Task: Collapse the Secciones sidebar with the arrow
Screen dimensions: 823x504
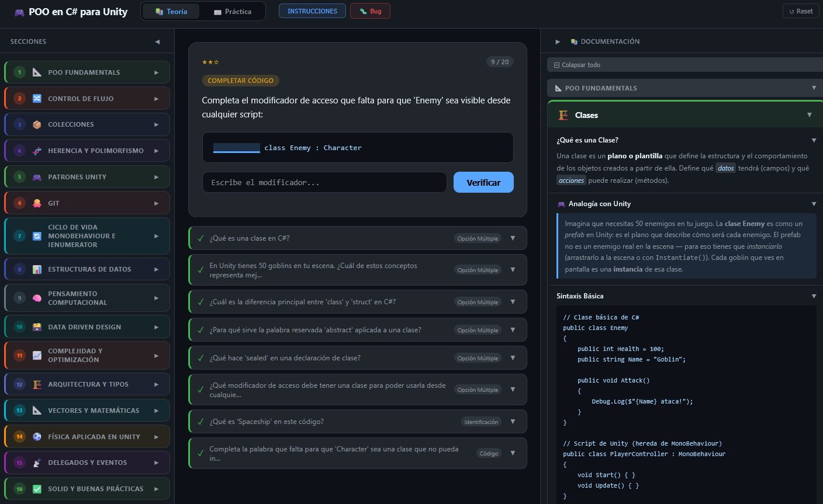Action: 157,41
